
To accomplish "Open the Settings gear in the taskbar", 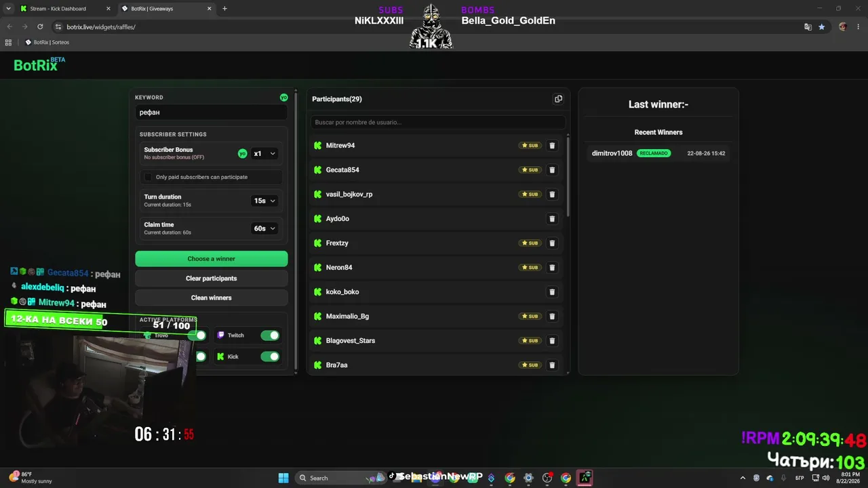I will (x=528, y=478).
